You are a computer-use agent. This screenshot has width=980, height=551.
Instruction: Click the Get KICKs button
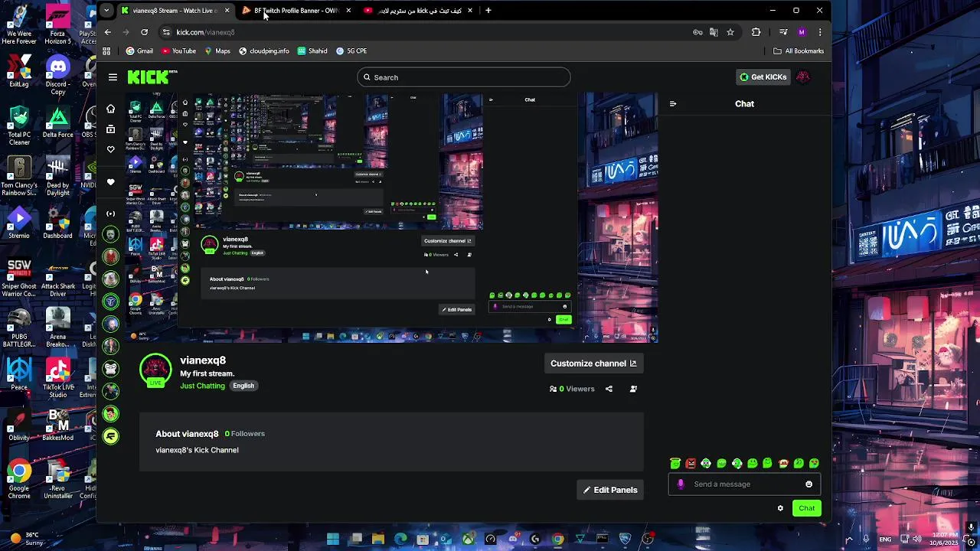(x=763, y=77)
